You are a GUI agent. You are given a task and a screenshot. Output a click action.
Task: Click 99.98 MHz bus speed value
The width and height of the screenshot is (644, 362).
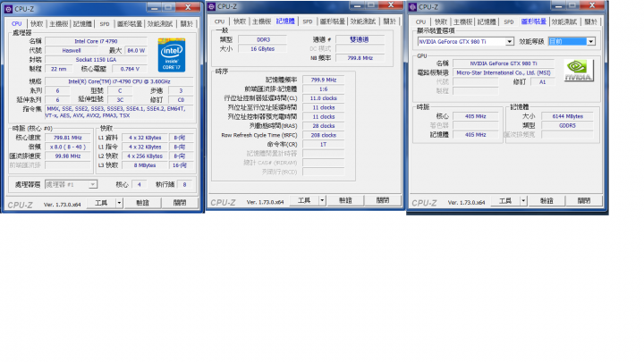[x=68, y=156]
